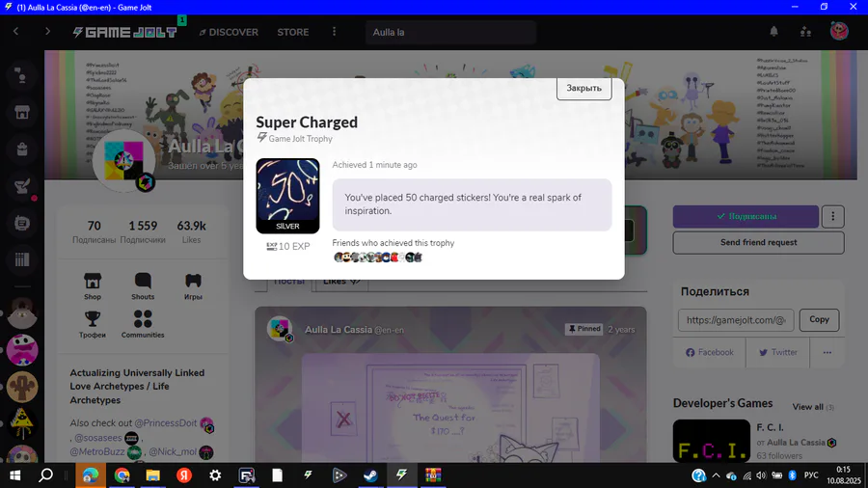Share profile to Facebook

[x=710, y=352]
